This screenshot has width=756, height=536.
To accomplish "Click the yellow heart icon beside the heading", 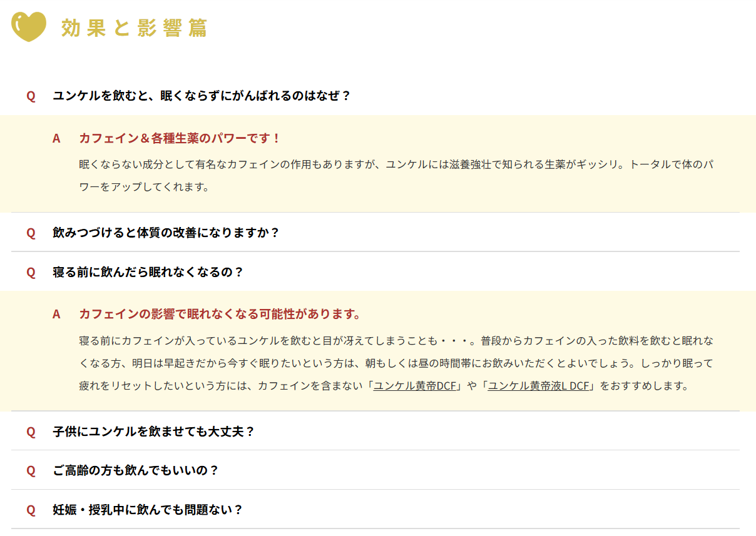I will [29, 28].
